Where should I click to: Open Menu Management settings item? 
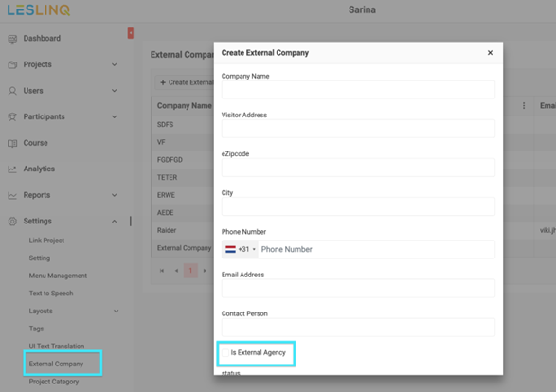coord(58,276)
